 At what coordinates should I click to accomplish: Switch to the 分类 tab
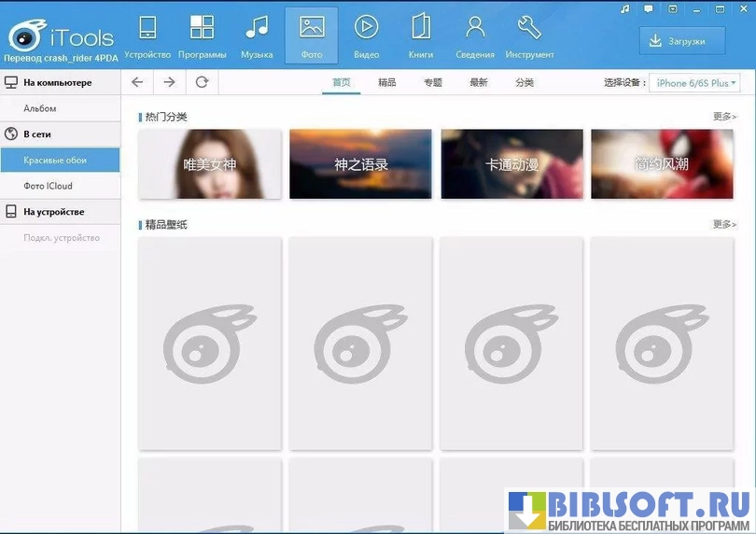pos(525,83)
